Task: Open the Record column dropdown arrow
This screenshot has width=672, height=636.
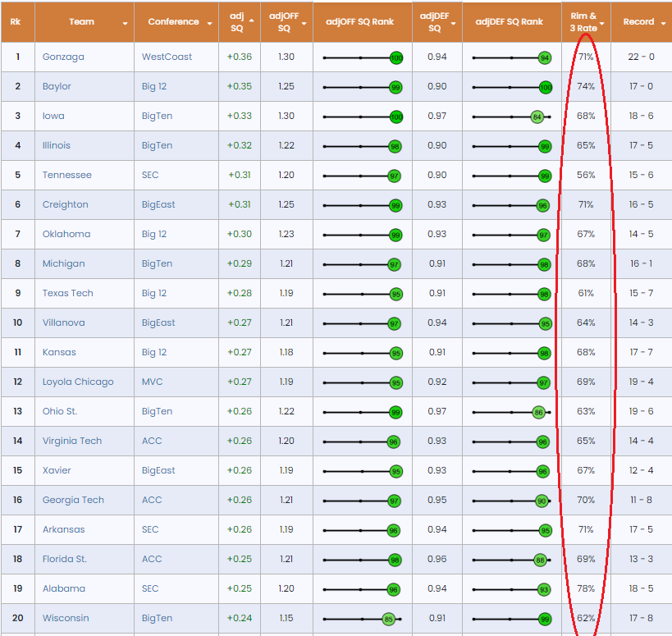Action: [x=662, y=23]
